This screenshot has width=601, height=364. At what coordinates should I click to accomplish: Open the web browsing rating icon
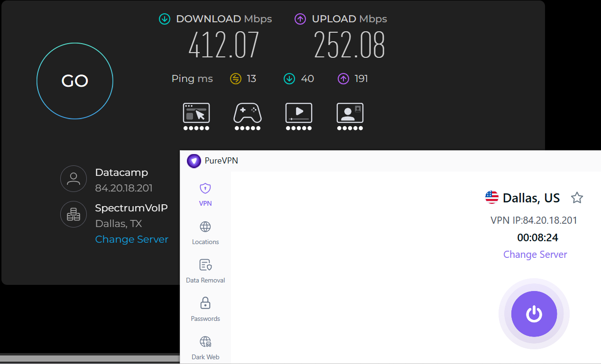[196, 117]
